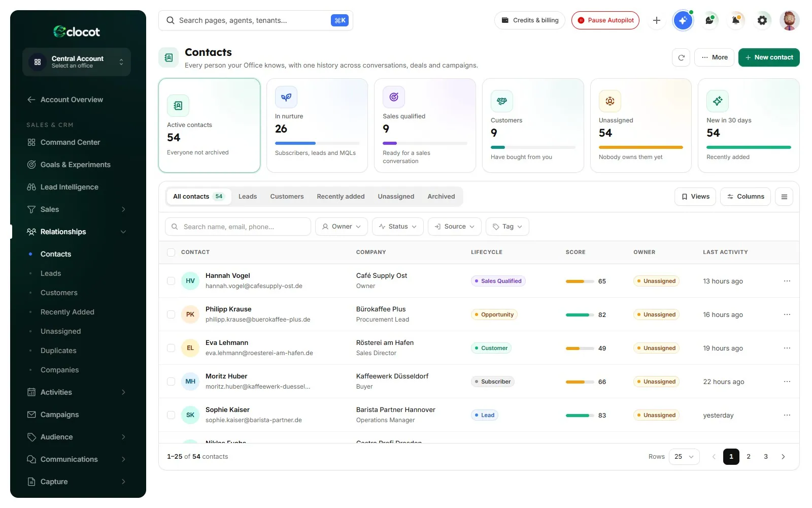Open the Source filter dropdown
Viewport: 812px width, 508px height.
click(x=455, y=227)
